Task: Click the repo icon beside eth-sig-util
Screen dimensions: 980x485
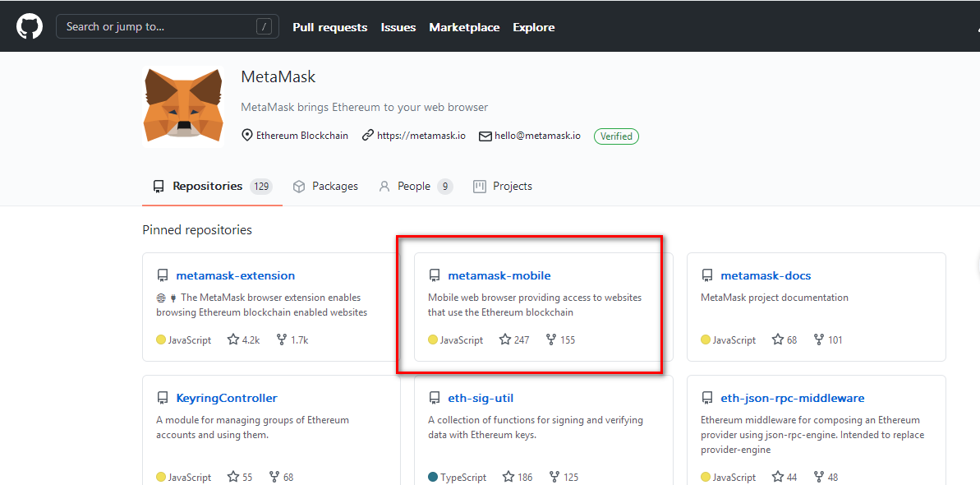Action: click(x=435, y=398)
